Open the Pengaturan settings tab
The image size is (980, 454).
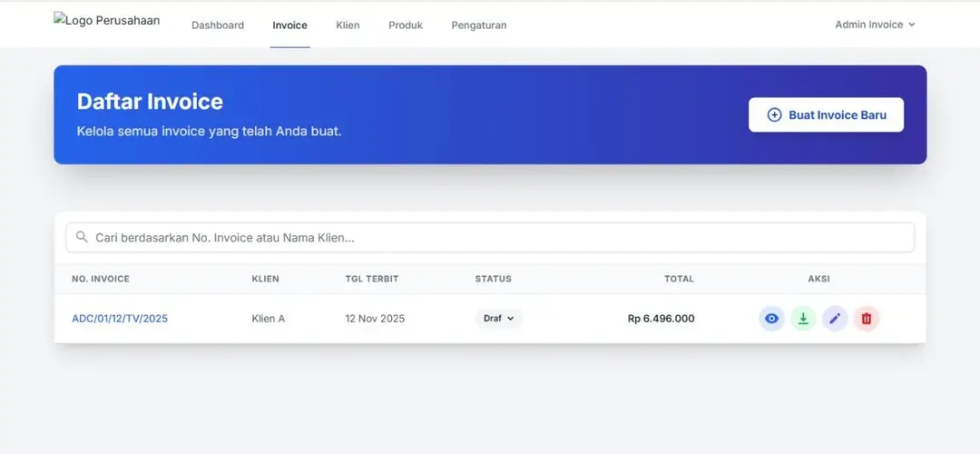(x=479, y=25)
